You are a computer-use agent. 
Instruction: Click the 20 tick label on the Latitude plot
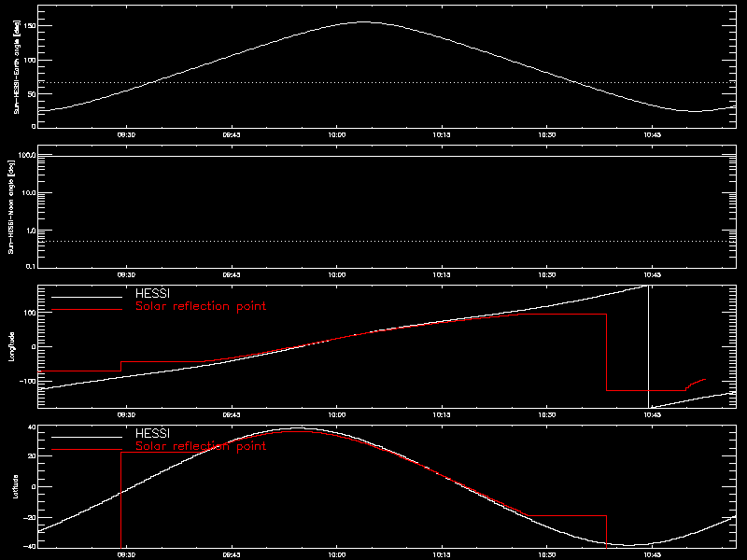32,456
